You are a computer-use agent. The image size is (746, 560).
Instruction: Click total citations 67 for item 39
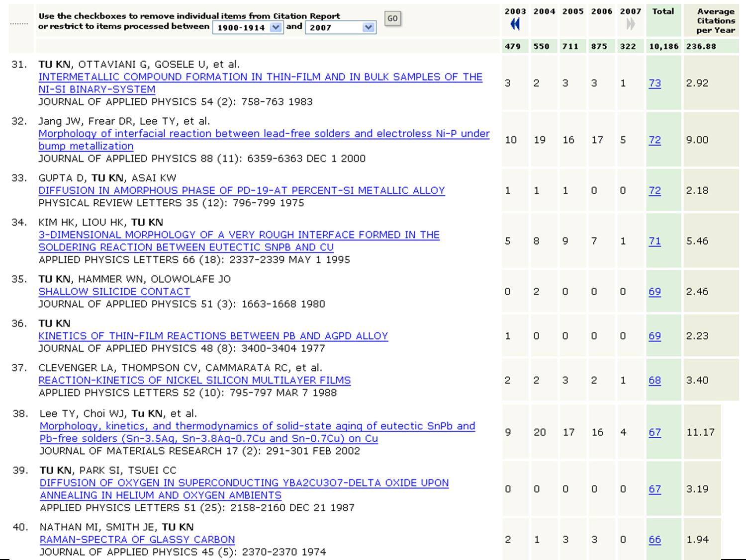(x=654, y=489)
